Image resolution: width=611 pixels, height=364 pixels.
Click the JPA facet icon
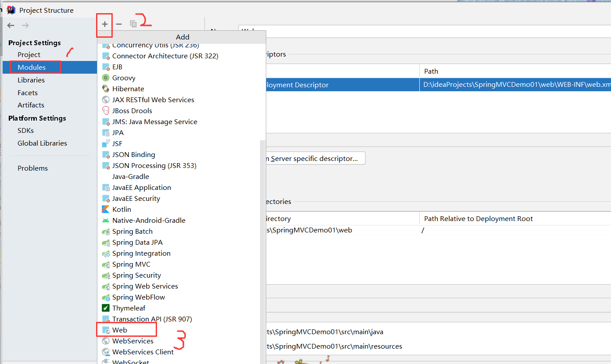(106, 133)
